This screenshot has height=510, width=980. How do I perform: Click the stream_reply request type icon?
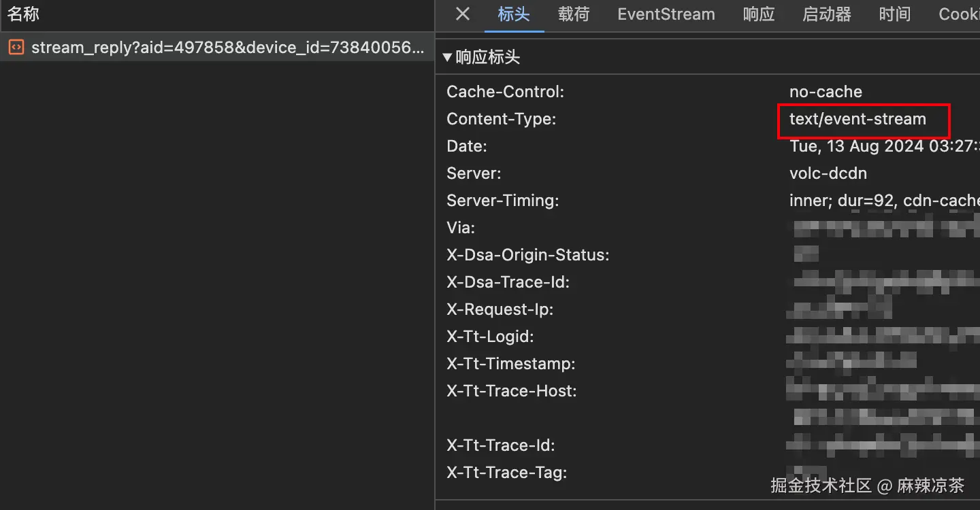[16, 47]
